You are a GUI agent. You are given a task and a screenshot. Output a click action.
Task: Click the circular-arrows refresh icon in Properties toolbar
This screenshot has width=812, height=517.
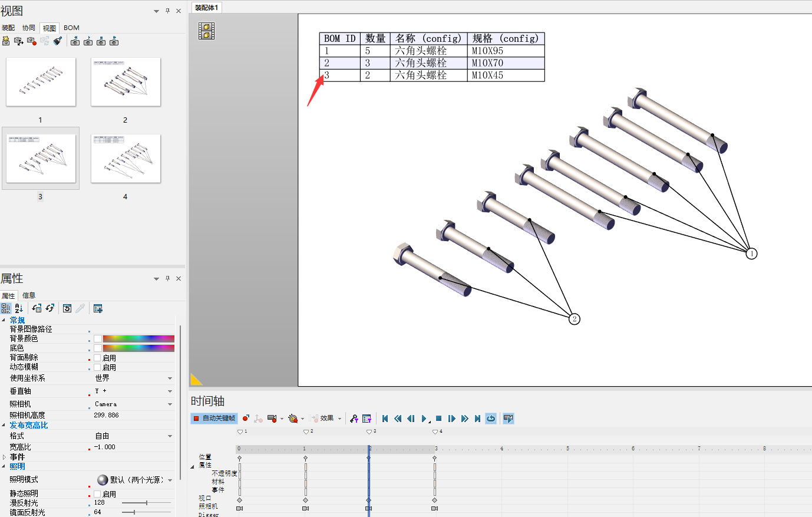(x=50, y=308)
